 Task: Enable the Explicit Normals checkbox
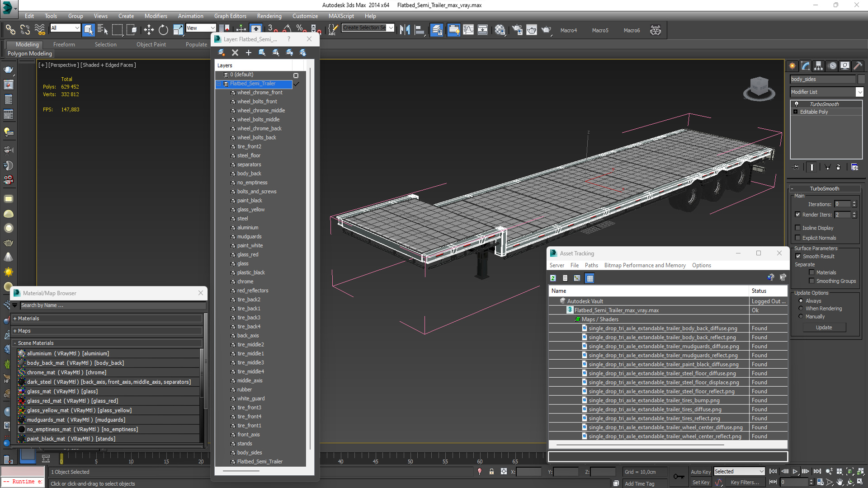coord(797,238)
